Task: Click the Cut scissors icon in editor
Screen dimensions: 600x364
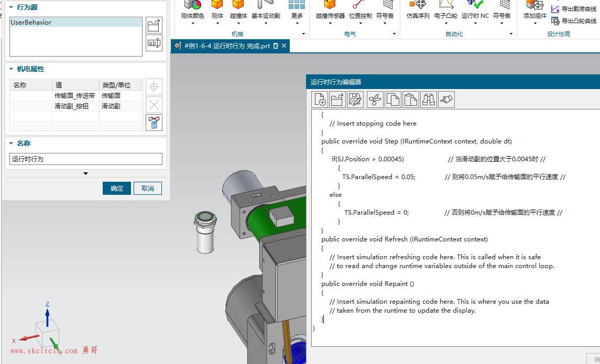Action: pyautogui.click(x=375, y=100)
